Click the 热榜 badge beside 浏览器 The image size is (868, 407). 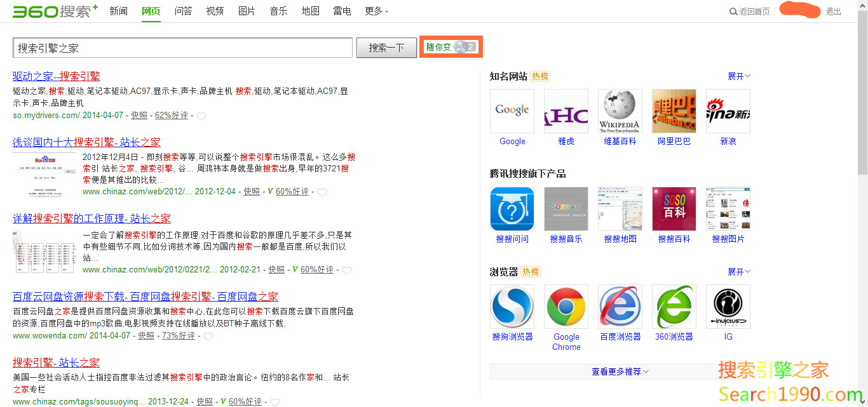pyautogui.click(x=531, y=272)
